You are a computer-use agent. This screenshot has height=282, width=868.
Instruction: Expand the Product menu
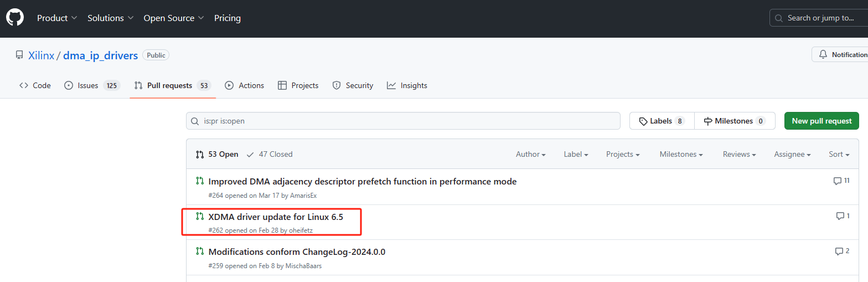pos(57,18)
